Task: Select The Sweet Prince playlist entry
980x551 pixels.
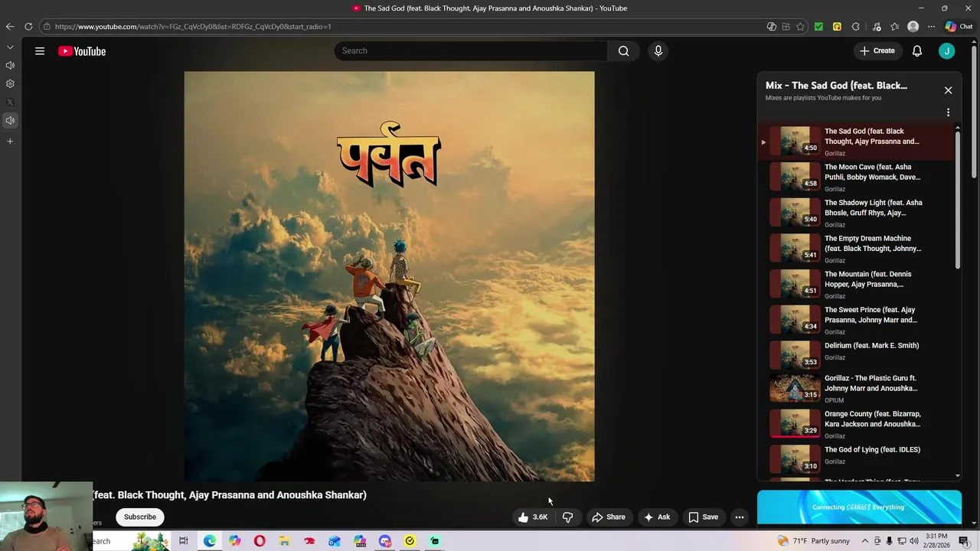Action: pyautogui.click(x=856, y=320)
